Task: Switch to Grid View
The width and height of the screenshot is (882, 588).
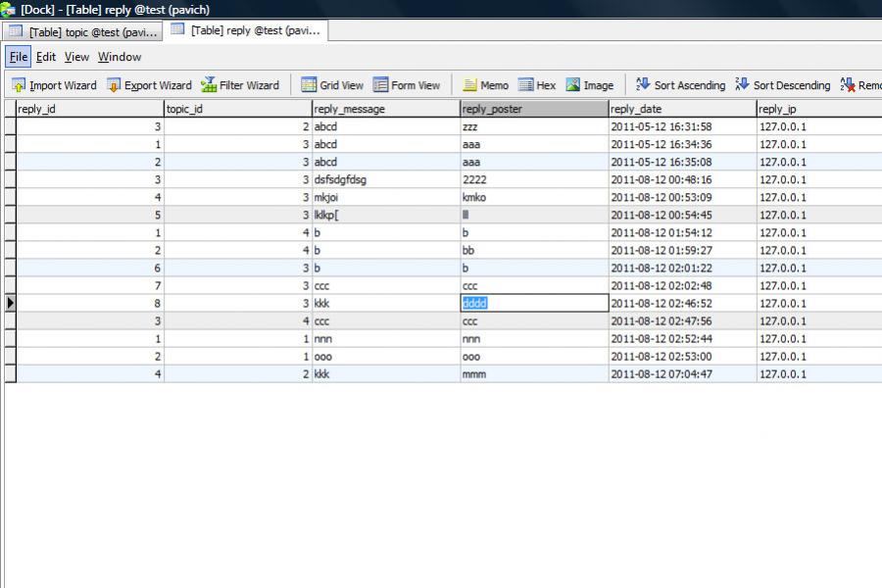Action: click(332, 85)
